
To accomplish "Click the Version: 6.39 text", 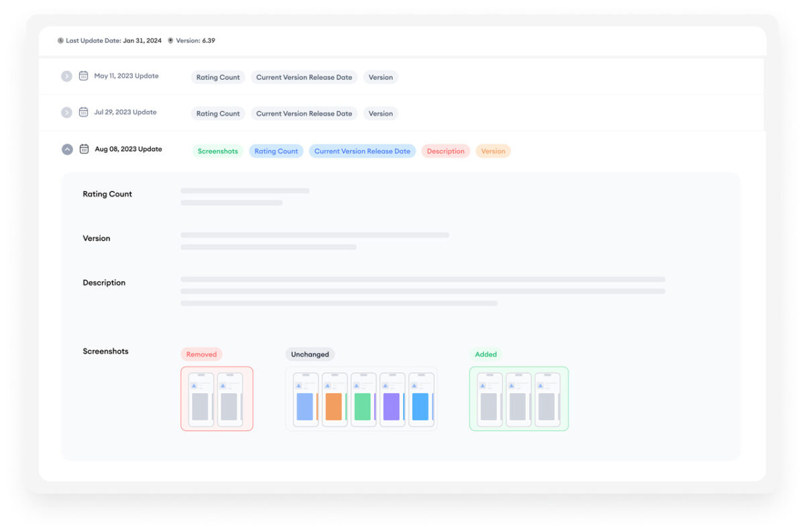I will (196, 41).
